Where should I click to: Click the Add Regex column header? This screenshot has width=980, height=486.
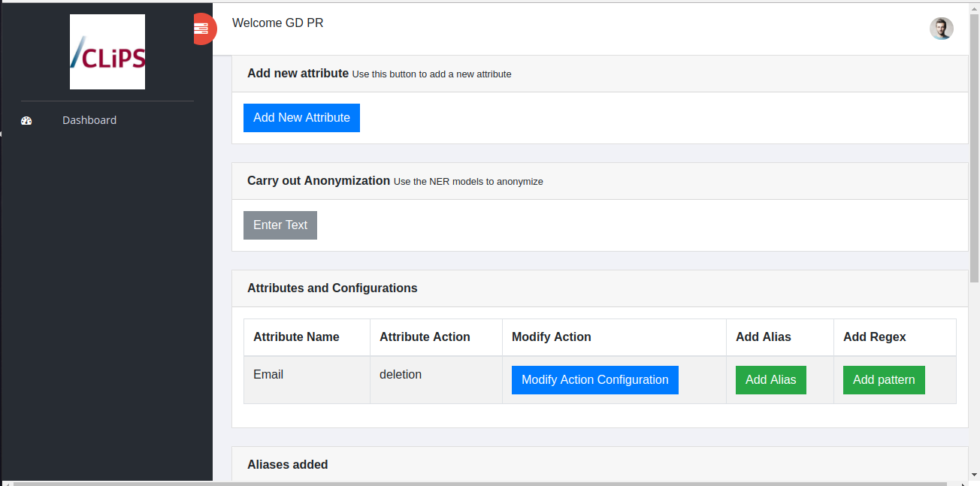tap(894, 337)
